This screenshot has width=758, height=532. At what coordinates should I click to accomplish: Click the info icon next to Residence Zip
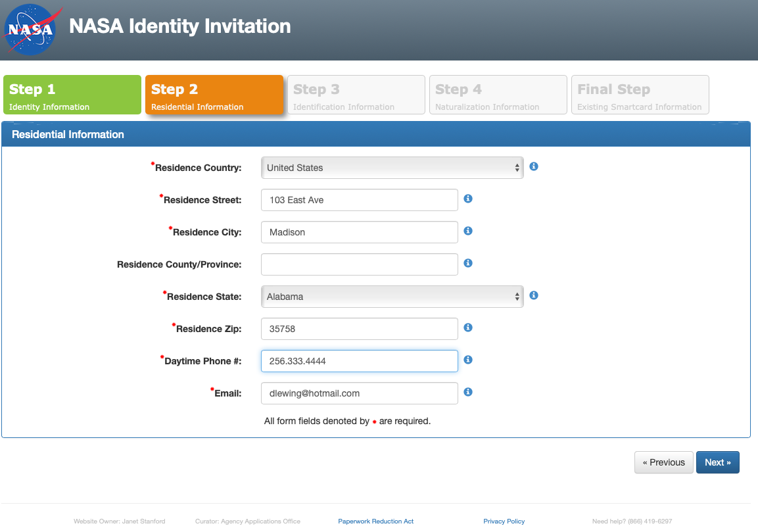click(x=468, y=327)
